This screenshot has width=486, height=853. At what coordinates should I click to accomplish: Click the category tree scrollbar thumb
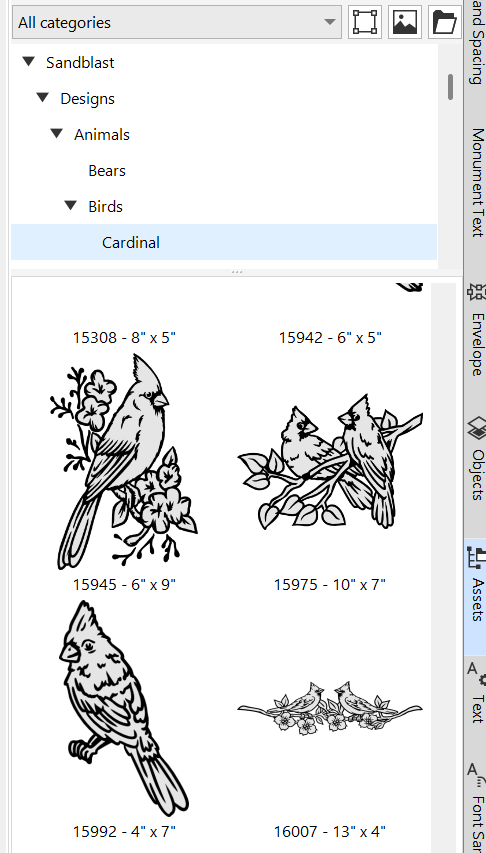(x=451, y=87)
